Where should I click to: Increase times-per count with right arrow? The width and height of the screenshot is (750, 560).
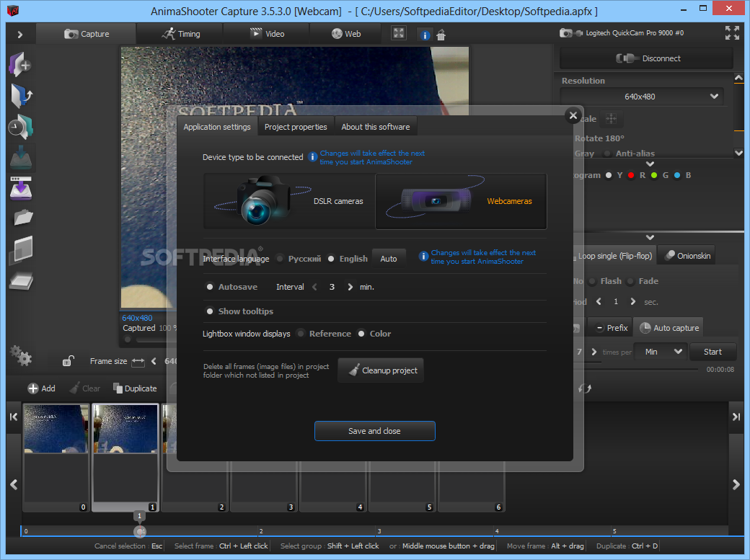(x=594, y=352)
